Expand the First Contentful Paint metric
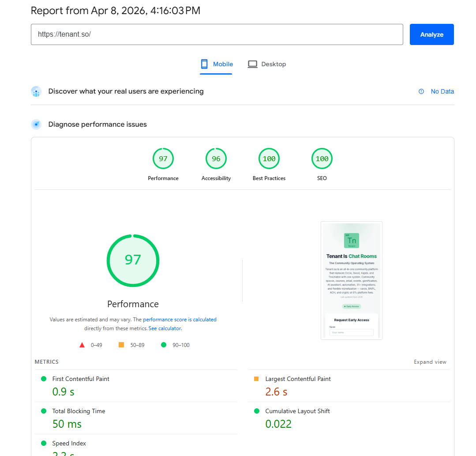Viewport: 476px width, 456px height. pyautogui.click(x=81, y=379)
